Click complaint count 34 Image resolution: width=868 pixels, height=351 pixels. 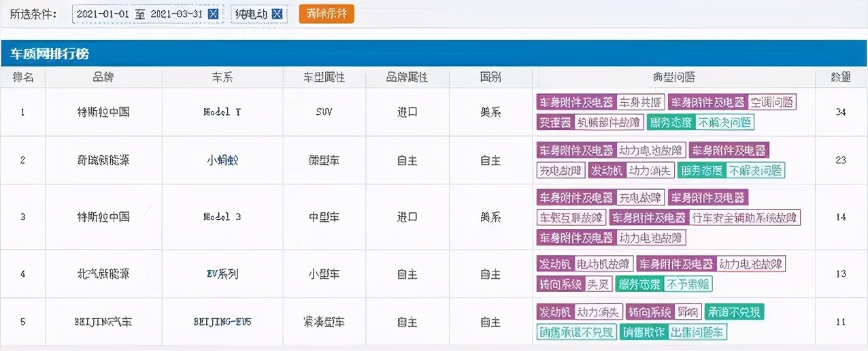pos(841,112)
